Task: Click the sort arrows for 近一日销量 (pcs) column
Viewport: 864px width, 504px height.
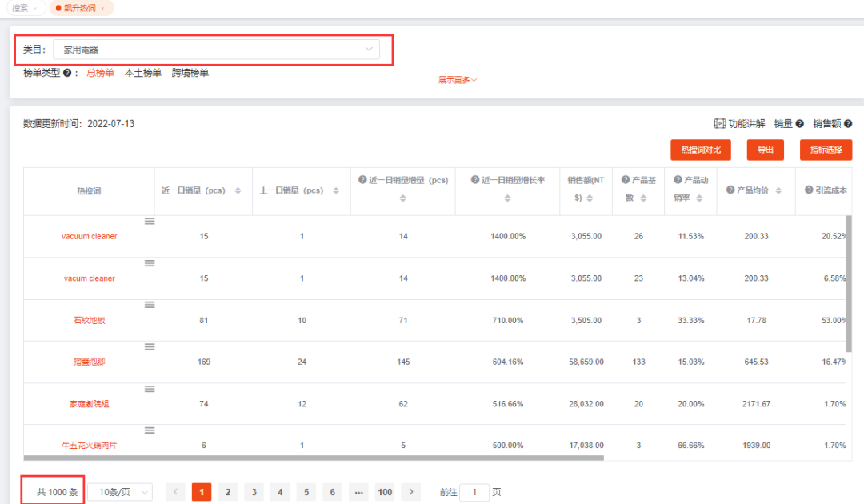Action: (x=238, y=191)
